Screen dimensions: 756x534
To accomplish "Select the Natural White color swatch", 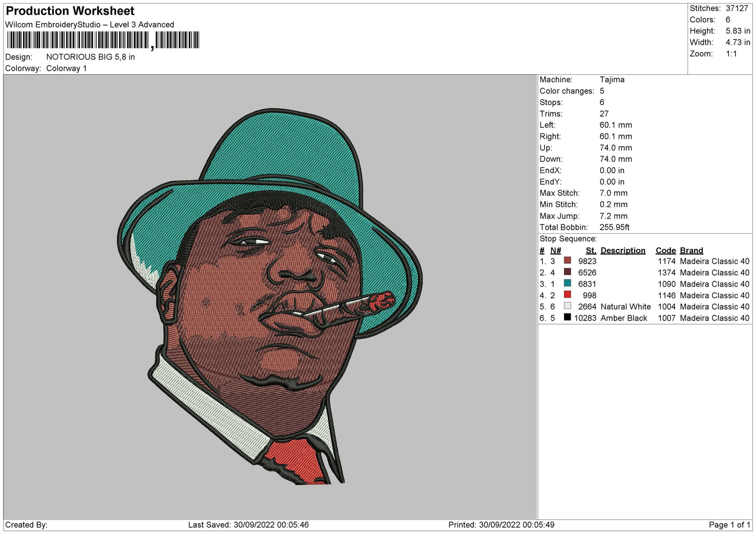I will coord(567,306).
